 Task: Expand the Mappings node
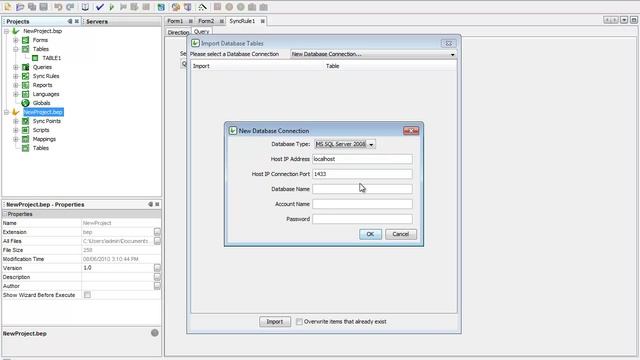pyautogui.click(x=16, y=139)
